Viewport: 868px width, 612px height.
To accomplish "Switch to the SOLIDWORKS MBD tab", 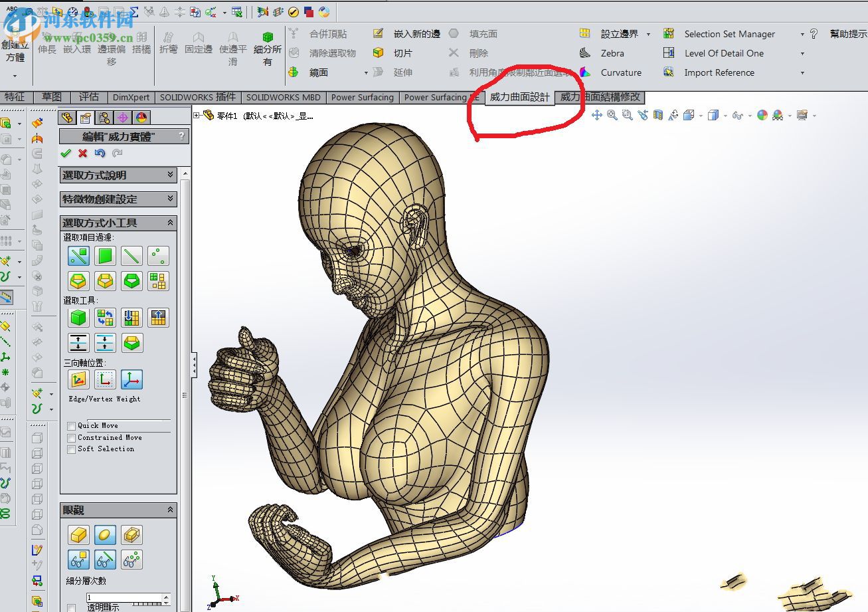I will (284, 97).
